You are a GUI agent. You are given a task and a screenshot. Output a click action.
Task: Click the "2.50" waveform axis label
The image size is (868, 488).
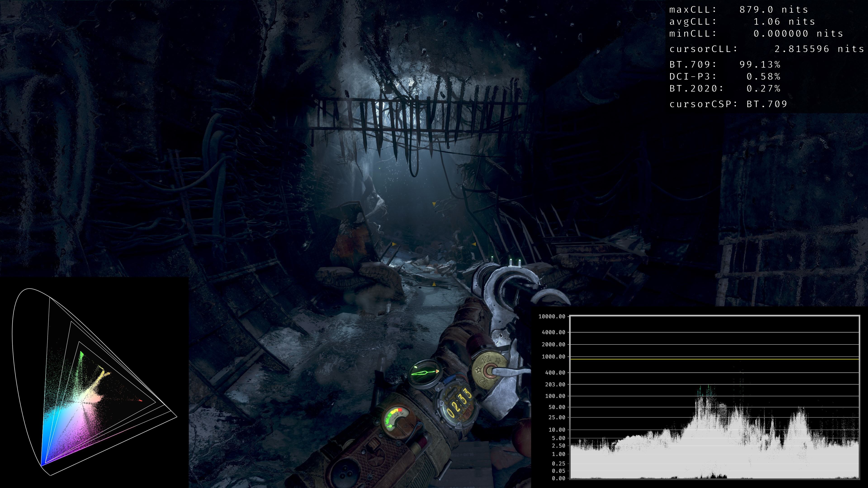pyautogui.click(x=558, y=446)
